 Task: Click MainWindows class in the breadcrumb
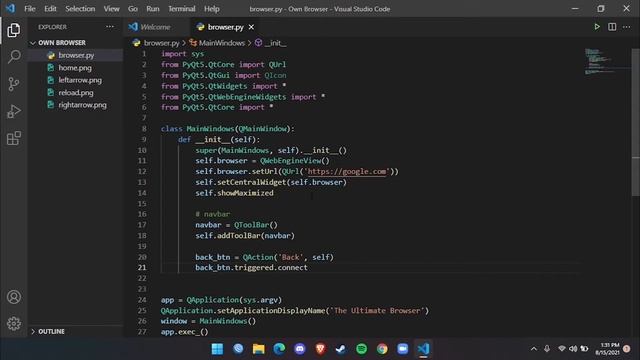click(x=222, y=43)
